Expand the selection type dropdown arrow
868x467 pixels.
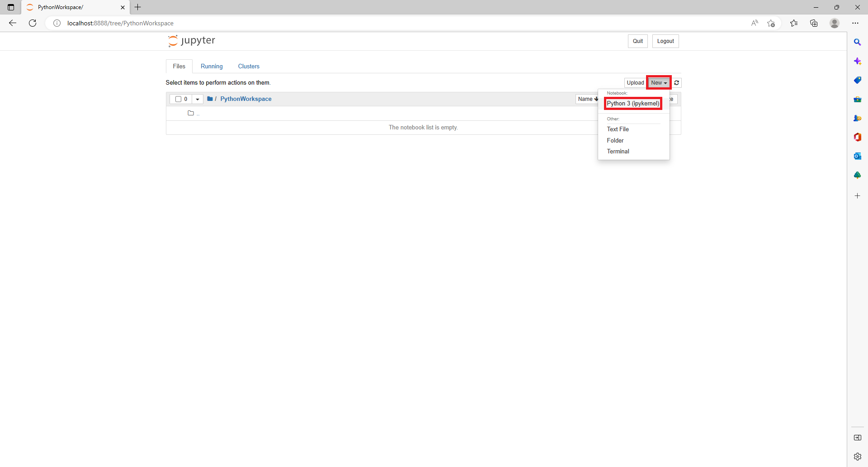(x=198, y=99)
